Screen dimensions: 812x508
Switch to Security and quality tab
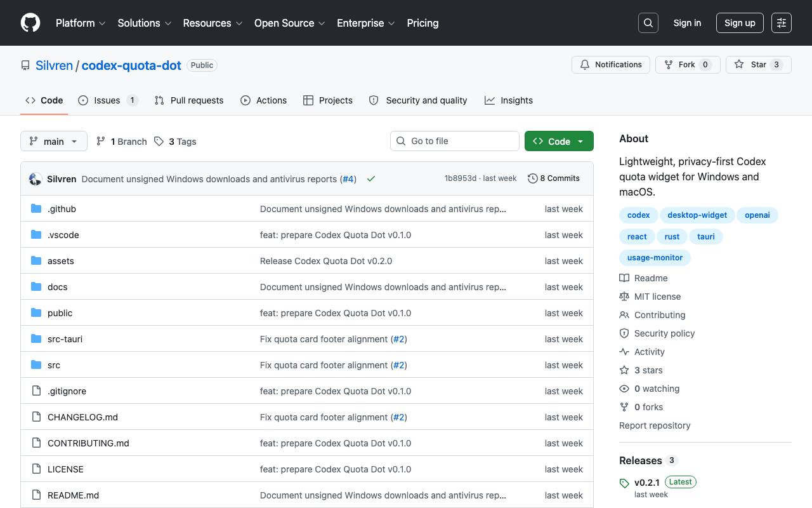[418, 100]
